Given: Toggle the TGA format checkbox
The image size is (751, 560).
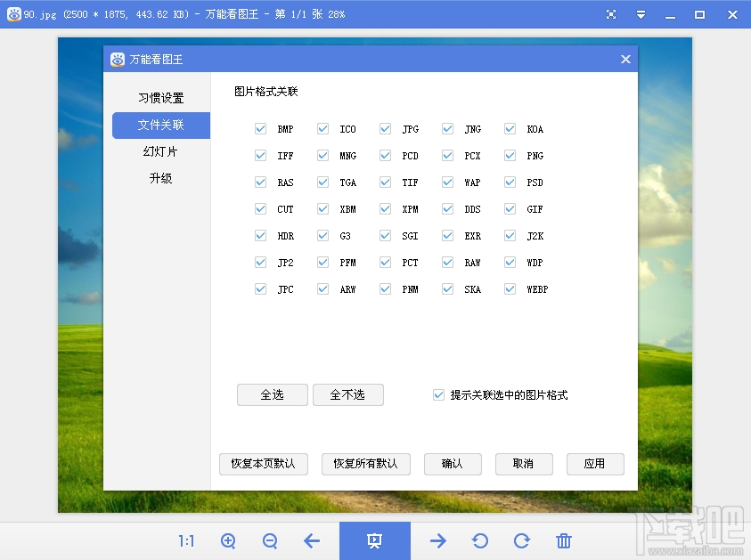Looking at the screenshot, I should (322, 183).
